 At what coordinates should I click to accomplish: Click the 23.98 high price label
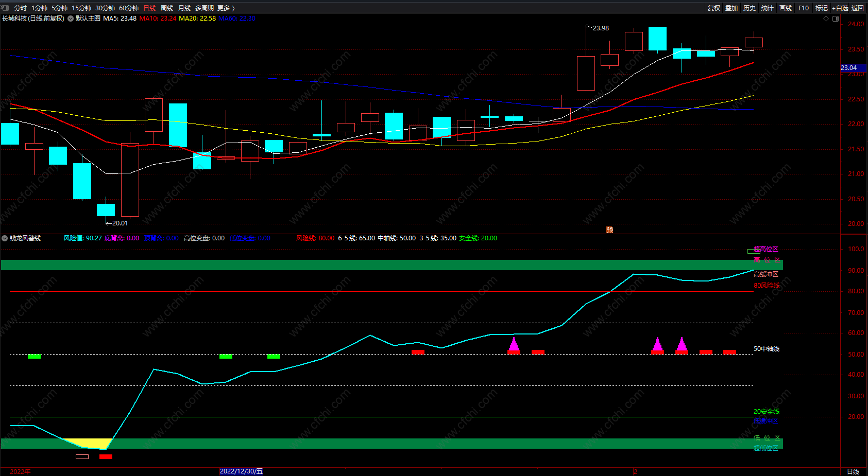(x=601, y=28)
